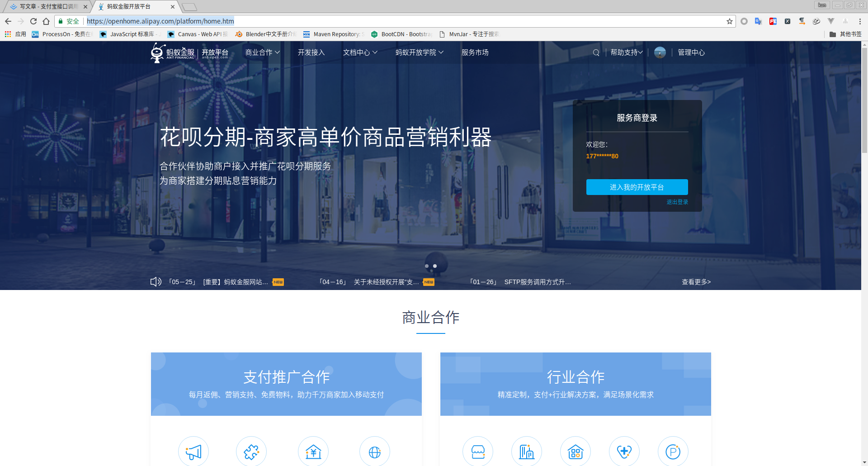868x466 pixels.
Task: Open 开发接入 in the site navigation
Action: (311, 52)
